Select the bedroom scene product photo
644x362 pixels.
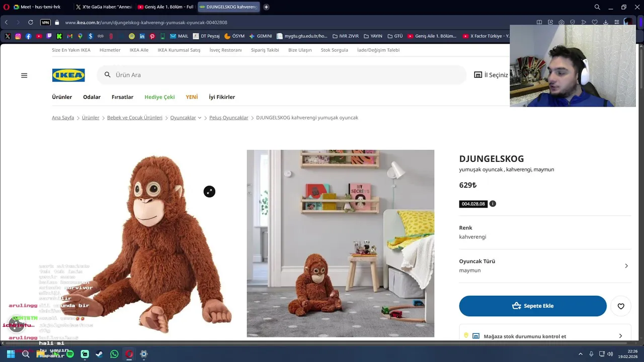[x=341, y=243]
